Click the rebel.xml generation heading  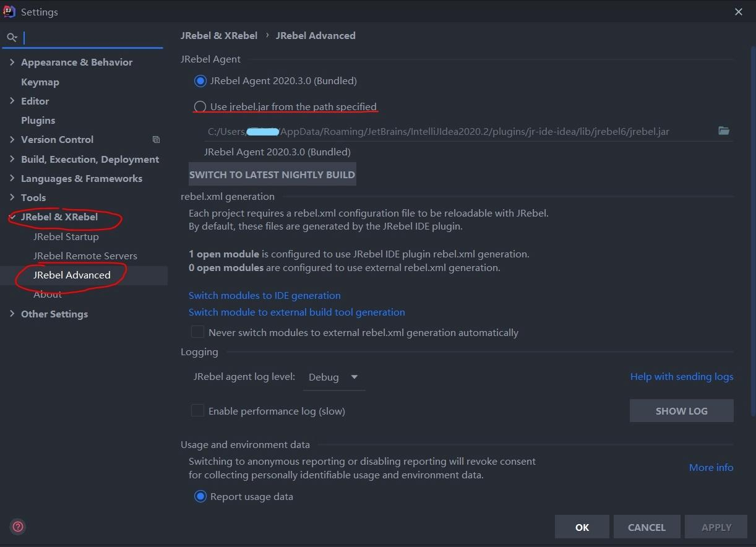pyautogui.click(x=228, y=197)
